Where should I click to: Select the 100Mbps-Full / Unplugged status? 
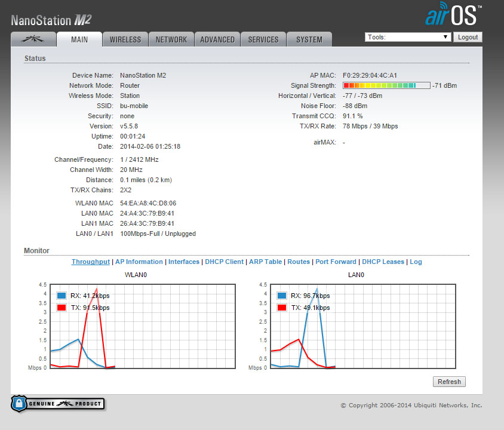[x=158, y=234]
